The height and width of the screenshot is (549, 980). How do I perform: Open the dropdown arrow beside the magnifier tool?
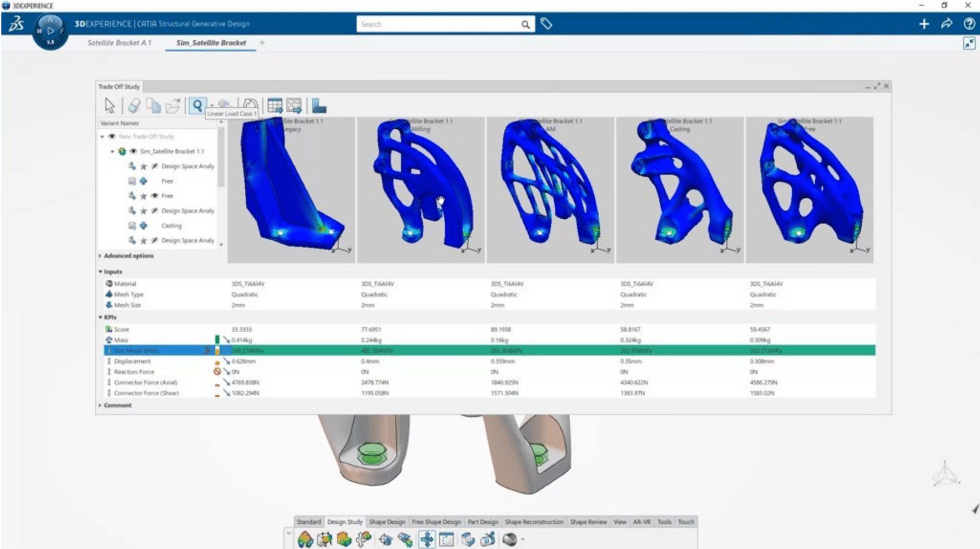coord(212,106)
